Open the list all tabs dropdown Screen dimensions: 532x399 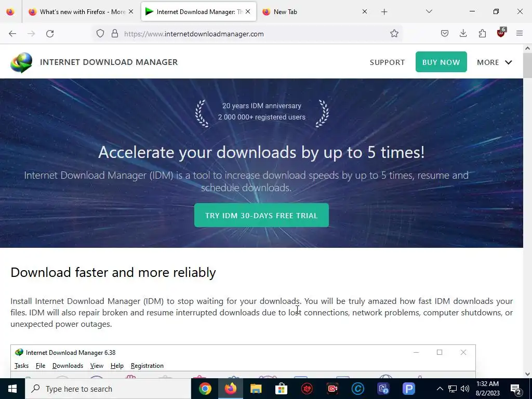429,12
